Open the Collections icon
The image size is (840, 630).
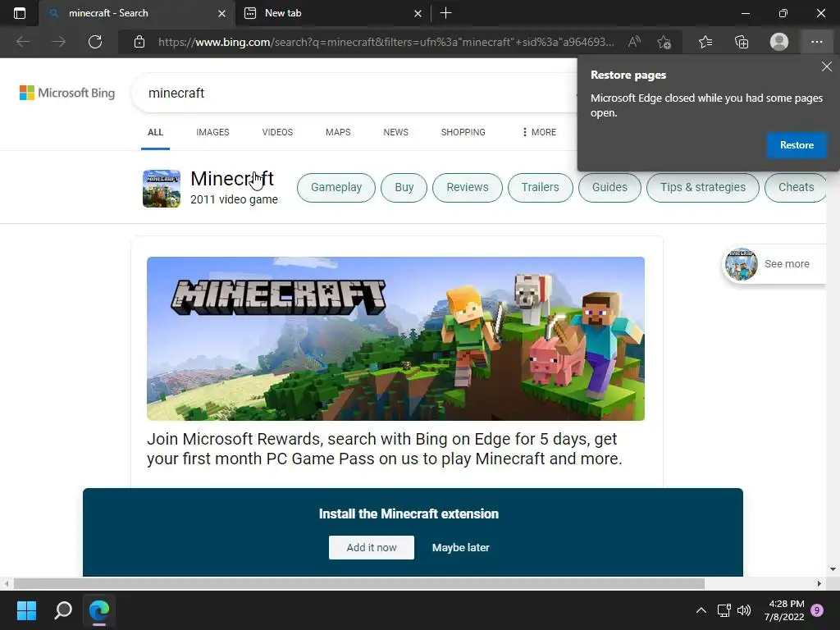tap(742, 42)
